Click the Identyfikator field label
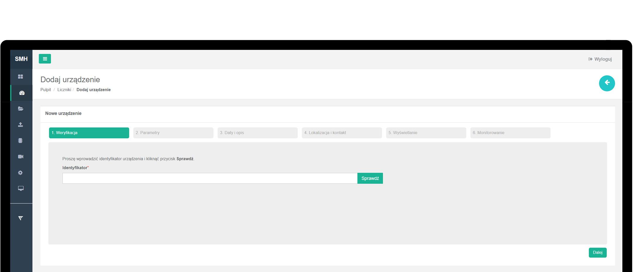Image resolution: width=644 pixels, height=272 pixels. point(75,168)
